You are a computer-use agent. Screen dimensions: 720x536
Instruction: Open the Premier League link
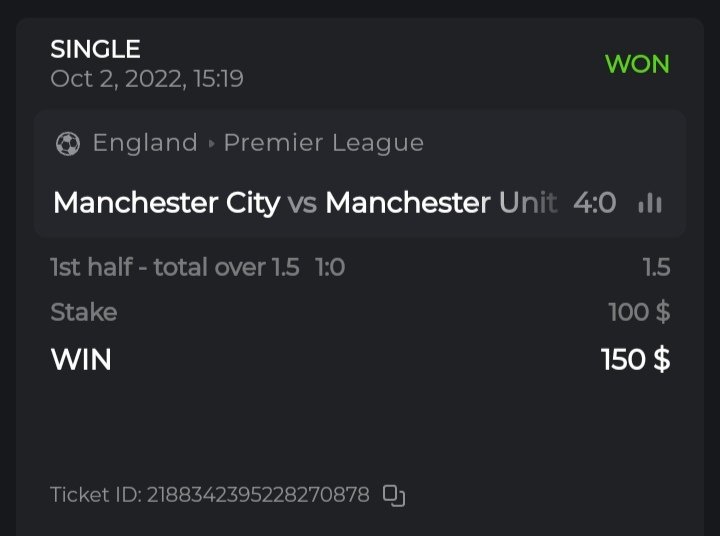point(323,143)
